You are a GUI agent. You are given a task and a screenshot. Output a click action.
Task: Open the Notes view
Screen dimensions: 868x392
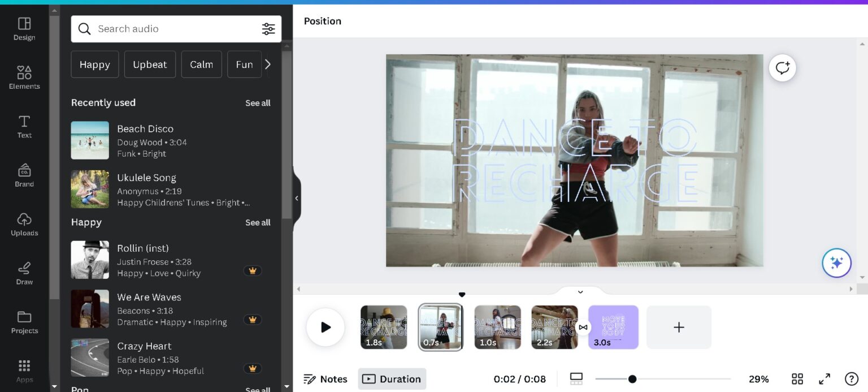[326, 379]
